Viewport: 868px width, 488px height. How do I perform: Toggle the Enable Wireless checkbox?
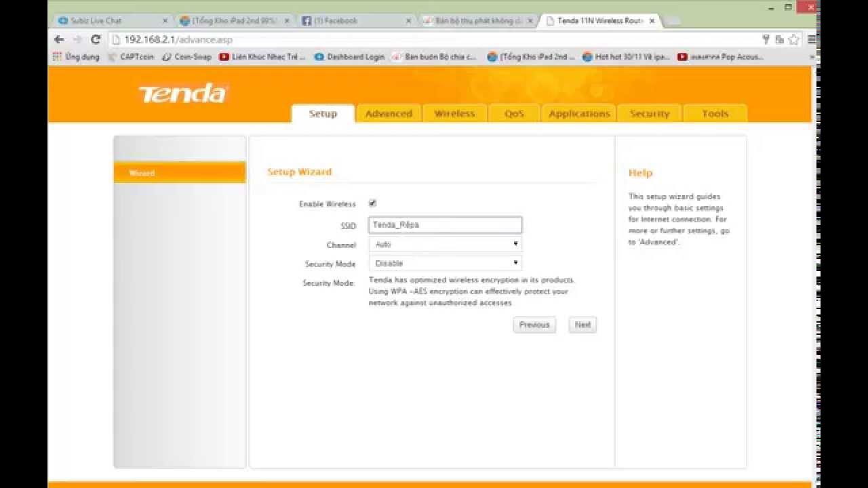point(372,203)
